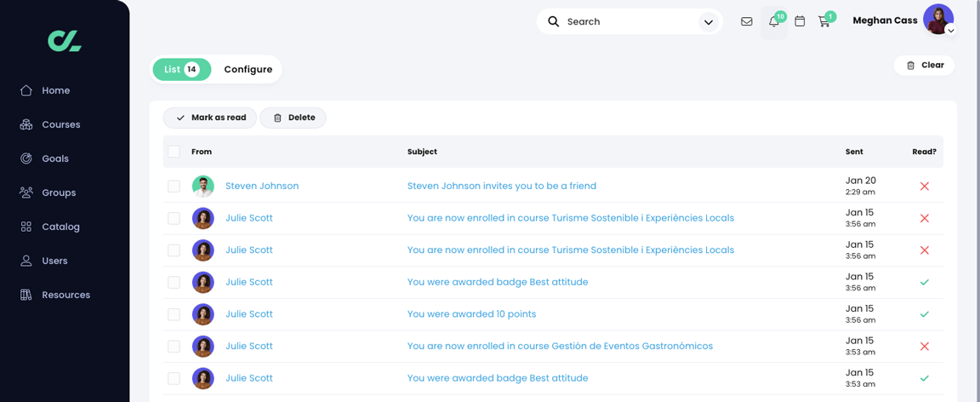Open the calendar icon in header
Screen dimensions: 980x402
(800, 21)
